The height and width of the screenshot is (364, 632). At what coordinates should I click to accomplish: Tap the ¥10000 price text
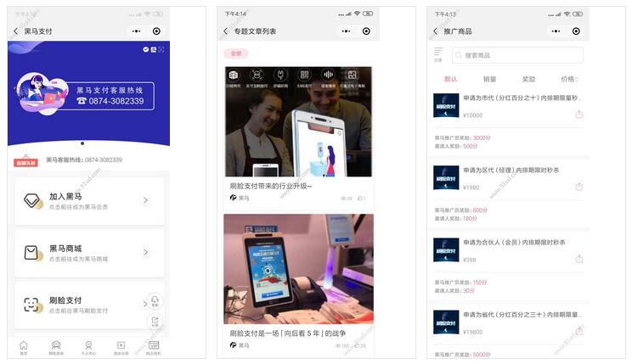pos(473,115)
